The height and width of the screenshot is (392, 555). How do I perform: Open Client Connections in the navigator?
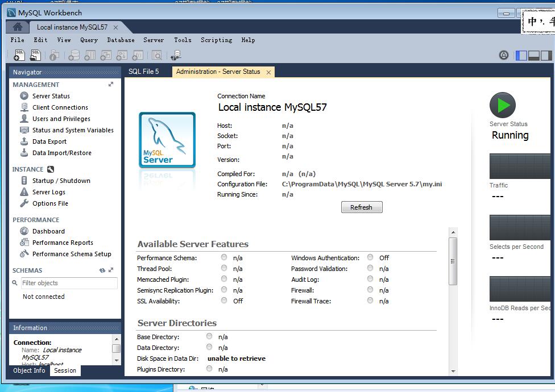pos(60,107)
